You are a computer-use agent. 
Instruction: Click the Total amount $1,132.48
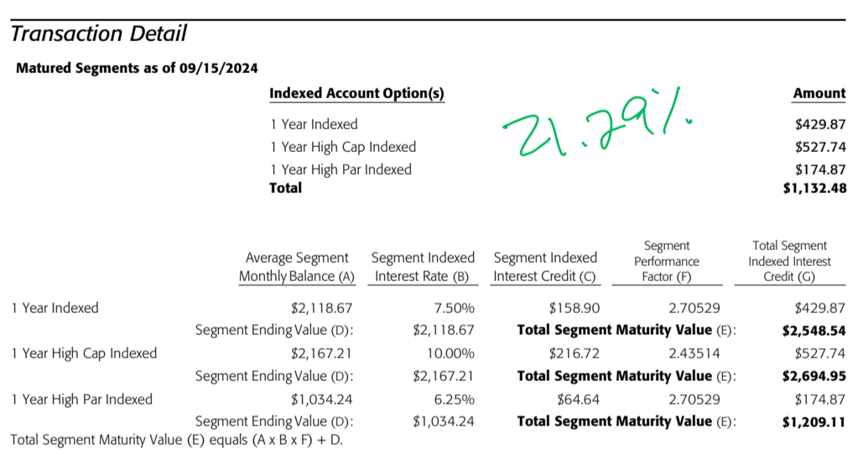click(x=814, y=188)
